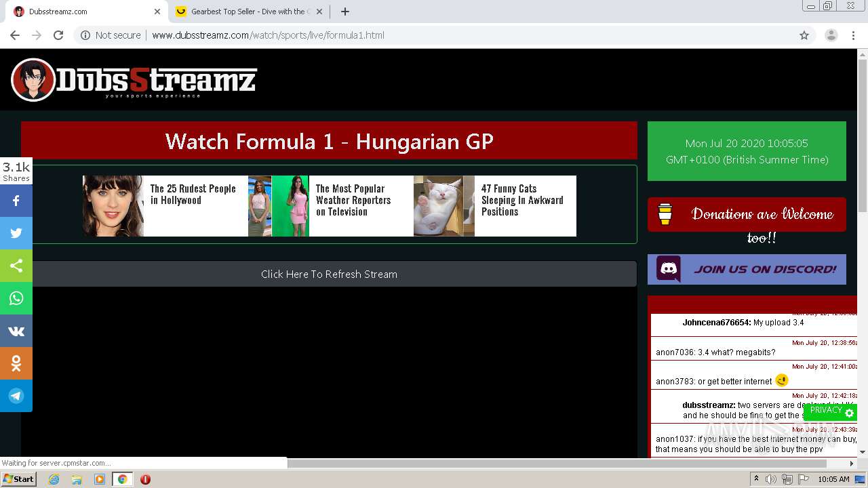
Task: Share page on VK sidebar icon
Action: pos(16,331)
